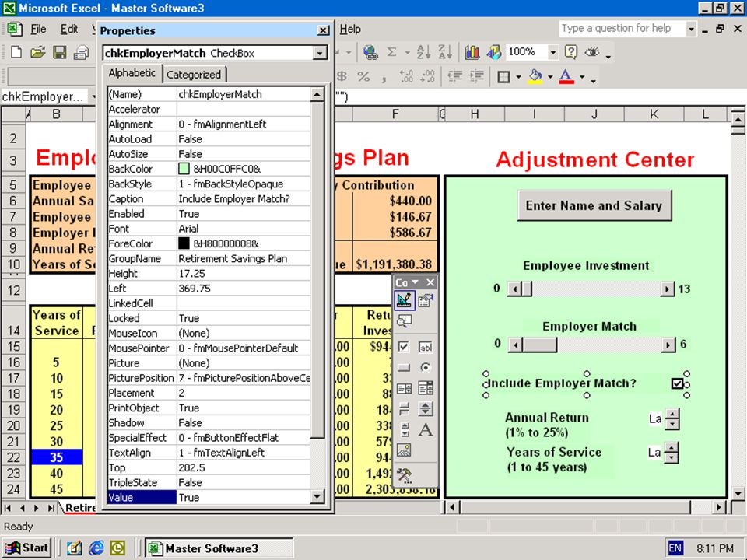
Task: Click the Properties icon in Control Toolbox
Action: pos(426,300)
